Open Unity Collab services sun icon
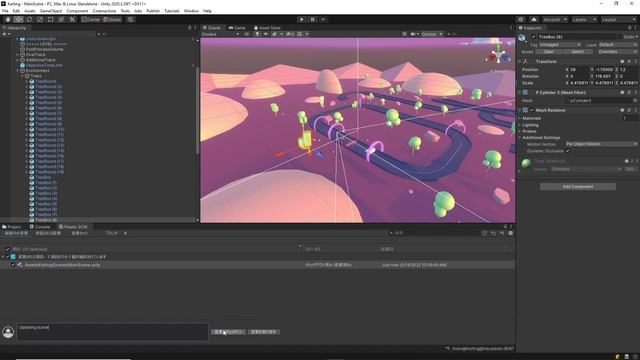Viewport: 640px width, 360px height. (520, 19)
